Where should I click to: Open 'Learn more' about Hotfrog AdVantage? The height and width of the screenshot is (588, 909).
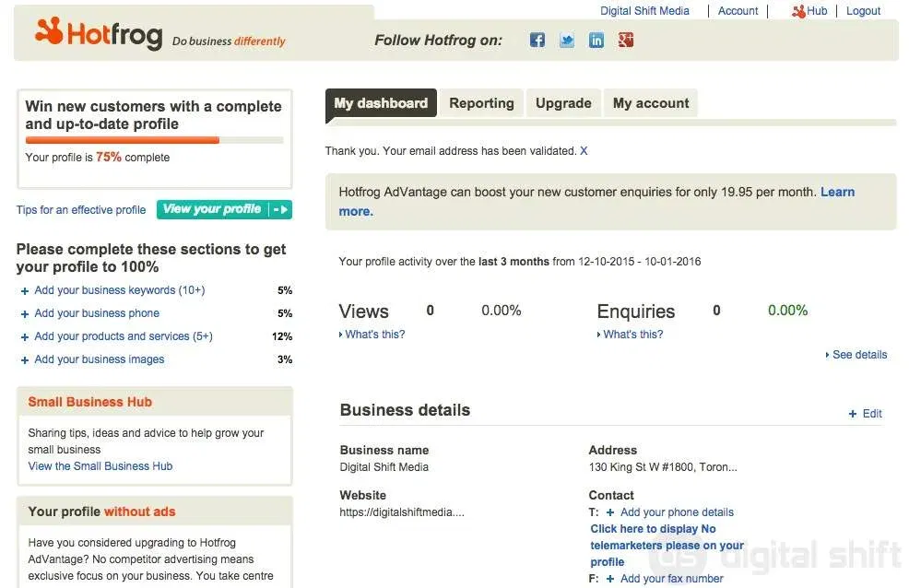pyautogui.click(x=837, y=192)
